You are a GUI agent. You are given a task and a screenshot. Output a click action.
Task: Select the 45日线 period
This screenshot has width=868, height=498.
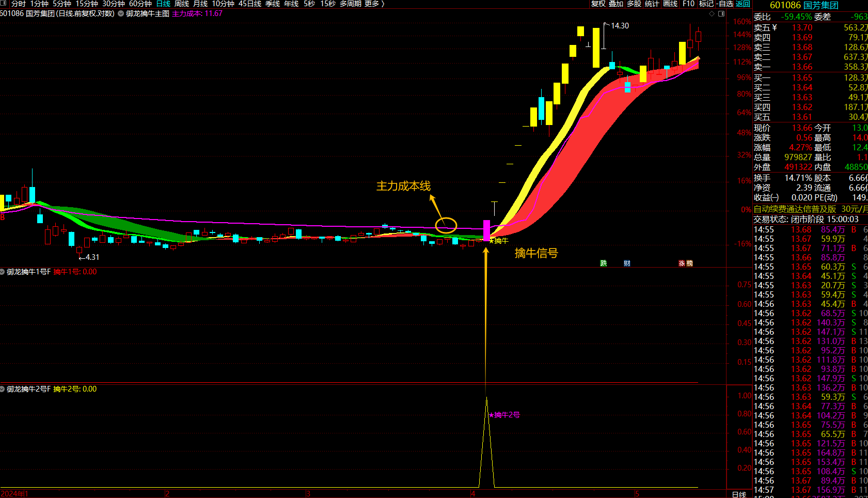tap(250, 4)
